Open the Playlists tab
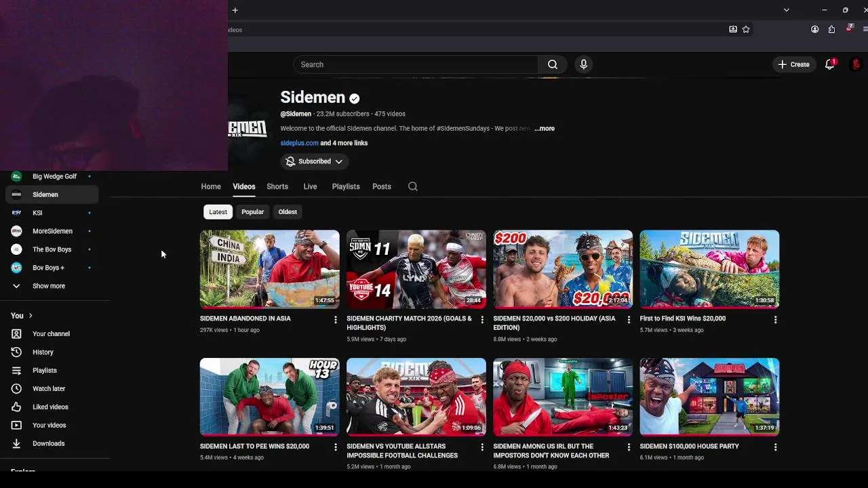868x488 pixels. click(346, 186)
